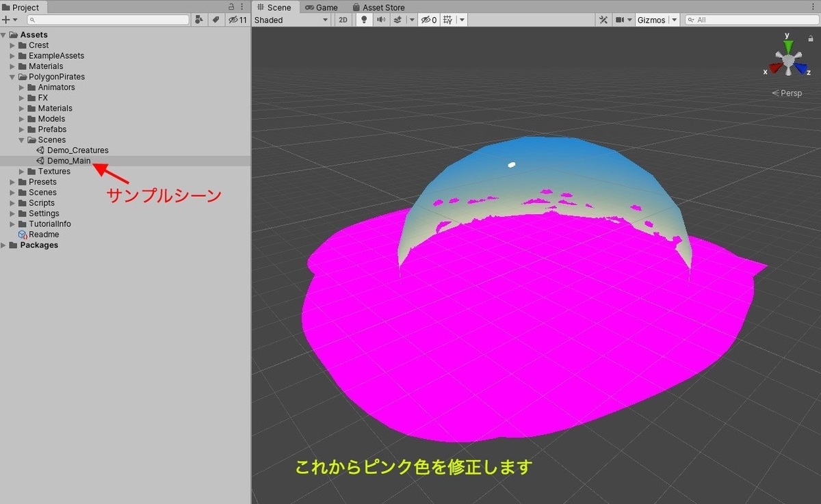Expand the Models folder
The image size is (821, 504).
coord(22,119)
